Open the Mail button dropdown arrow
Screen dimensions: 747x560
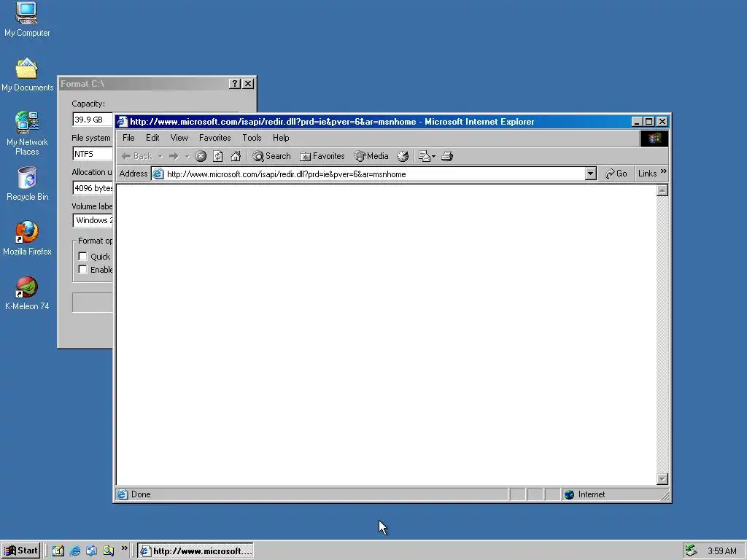click(433, 156)
